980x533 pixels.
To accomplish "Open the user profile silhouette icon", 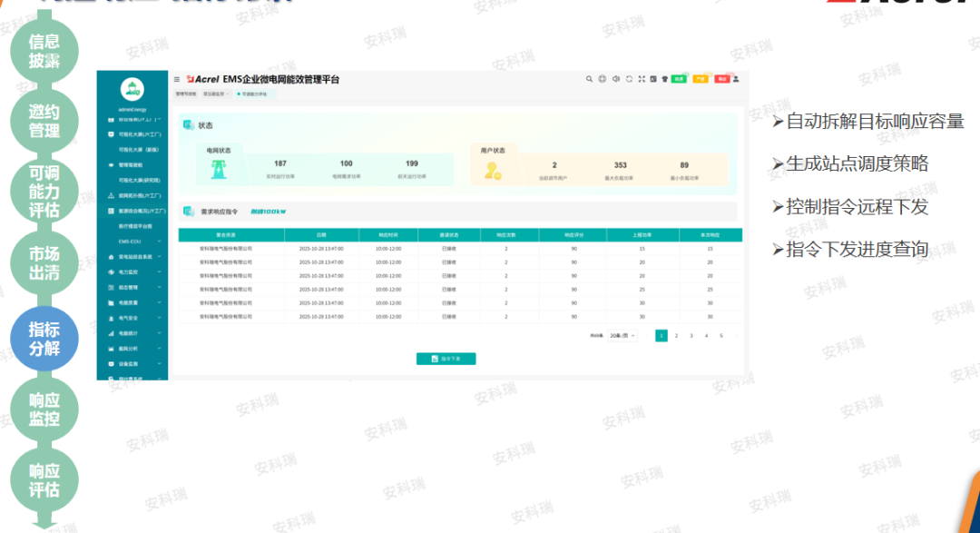I will click(x=736, y=79).
